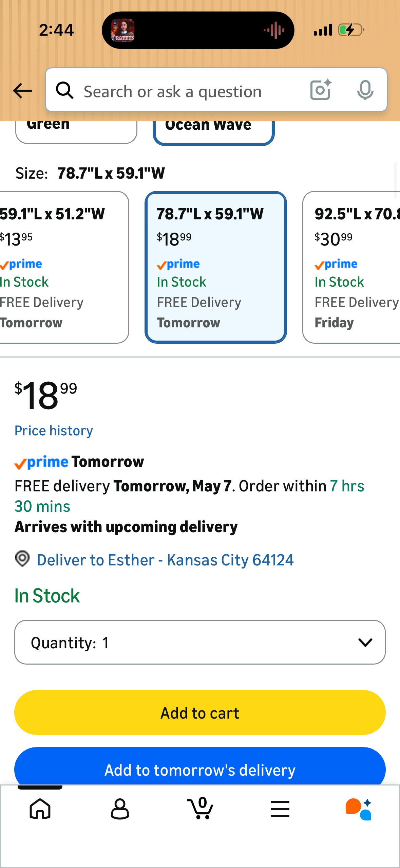Select the 59.1"L x 51.2"W size option
The height and width of the screenshot is (868, 400).
pos(64,267)
